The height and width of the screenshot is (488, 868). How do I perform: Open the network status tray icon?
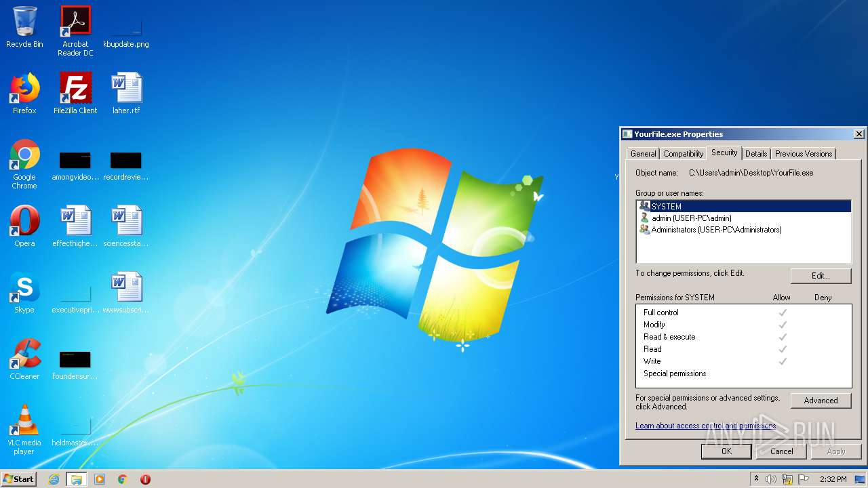[x=787, y=479]
